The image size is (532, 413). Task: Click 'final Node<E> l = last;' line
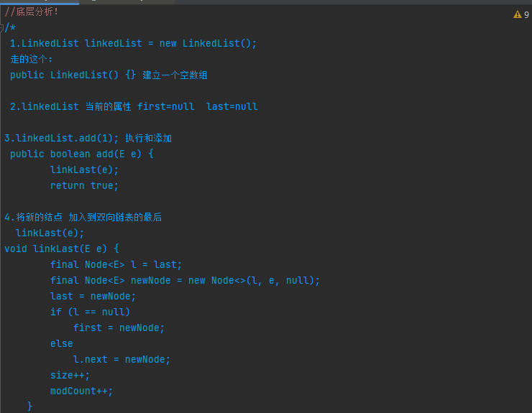[116, 264]
